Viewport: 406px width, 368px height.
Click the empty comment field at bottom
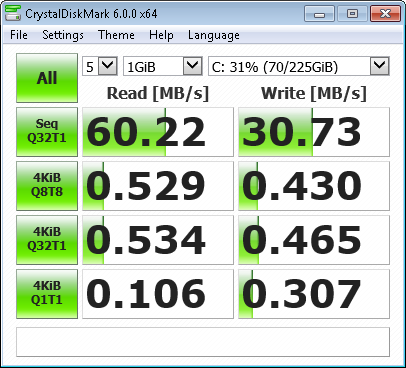click(x=203, y=342)
